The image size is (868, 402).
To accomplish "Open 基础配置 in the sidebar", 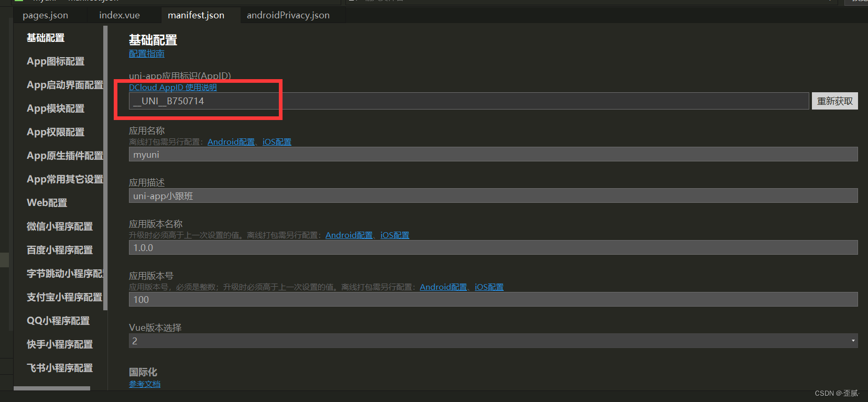I will [46, 38].
